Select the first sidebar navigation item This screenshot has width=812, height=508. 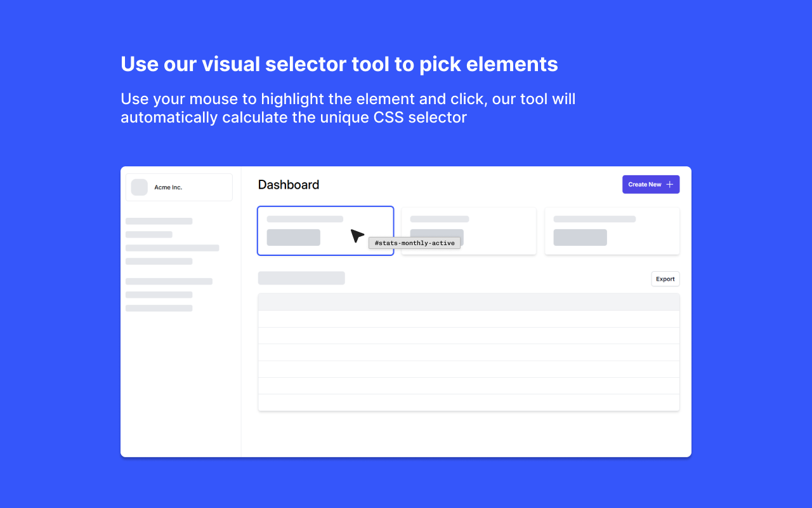pos(159,221)
